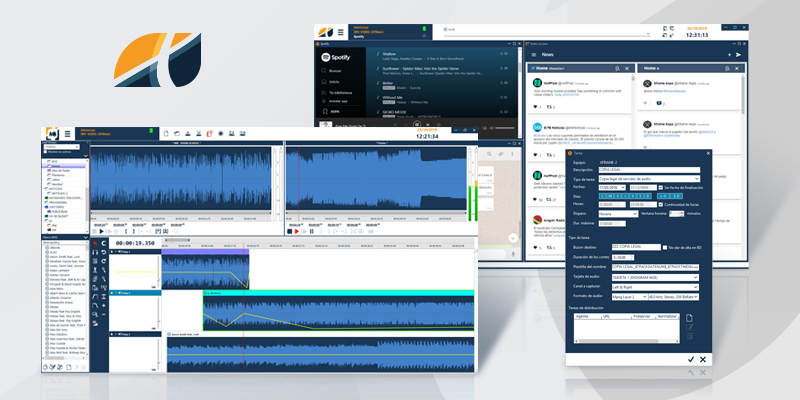Screen dimensions: 800x400
Task: Toggle the Local checkbox in the top back window
Action: click(x=445, y=29)
